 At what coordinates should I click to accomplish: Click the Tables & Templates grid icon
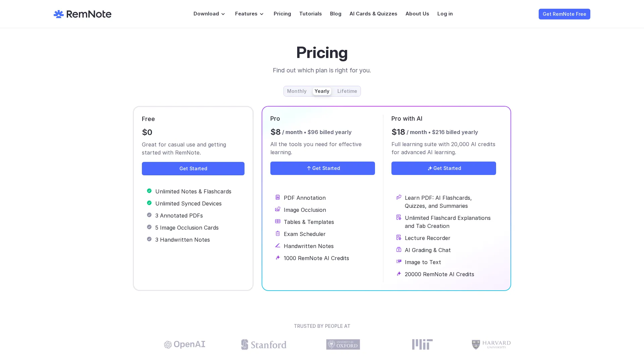click(x=277, y=221)
